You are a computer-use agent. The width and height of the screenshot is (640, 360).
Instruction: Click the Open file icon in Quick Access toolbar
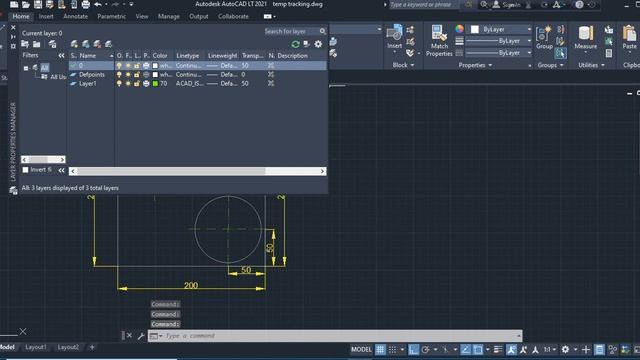[x=26, y=4]
